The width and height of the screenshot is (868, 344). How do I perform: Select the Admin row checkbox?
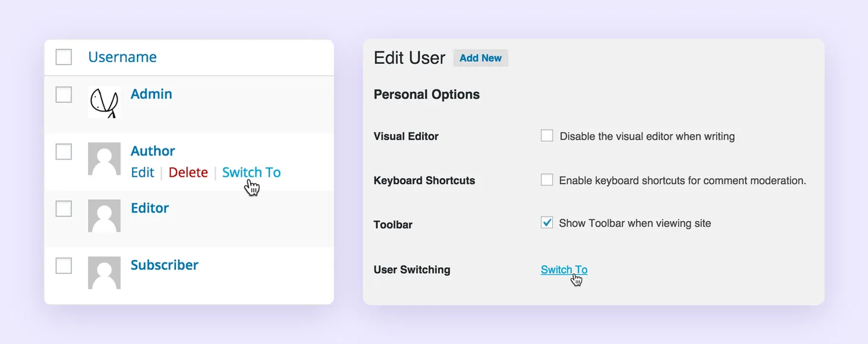coord(64,95)
